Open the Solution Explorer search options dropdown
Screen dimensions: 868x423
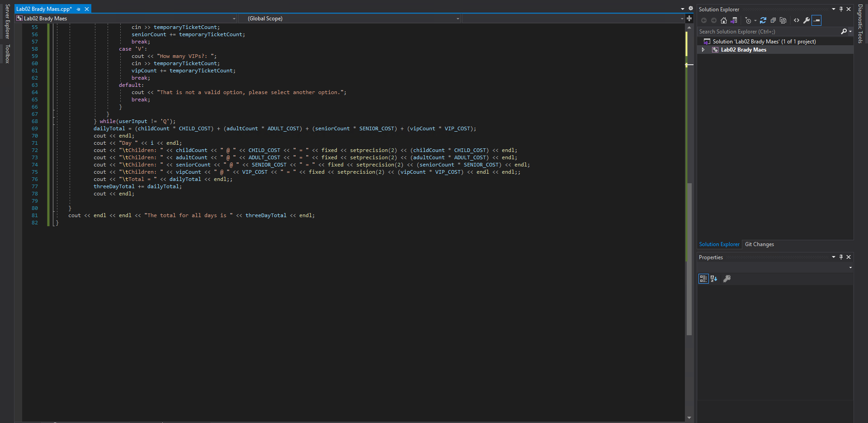click(850, 32)
